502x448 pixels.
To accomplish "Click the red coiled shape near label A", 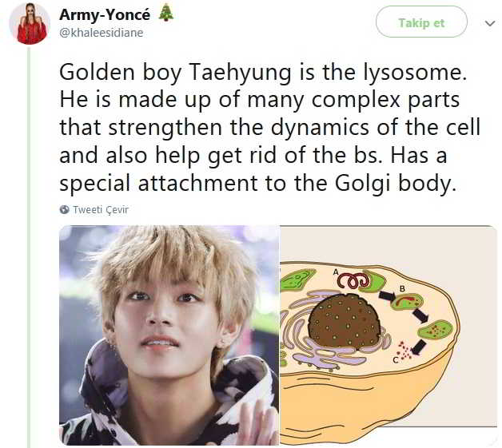I will tap(353, 280).
